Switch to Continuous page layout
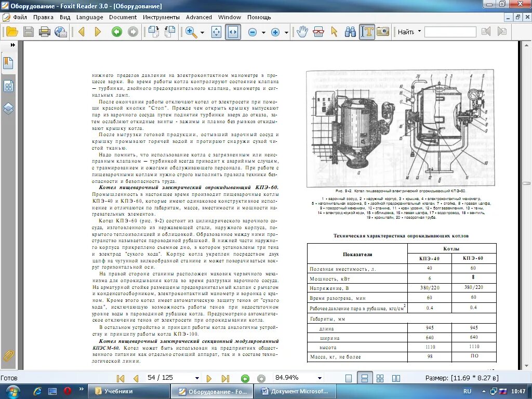Screen dimensions: 532x399 [x=364, y=378]
